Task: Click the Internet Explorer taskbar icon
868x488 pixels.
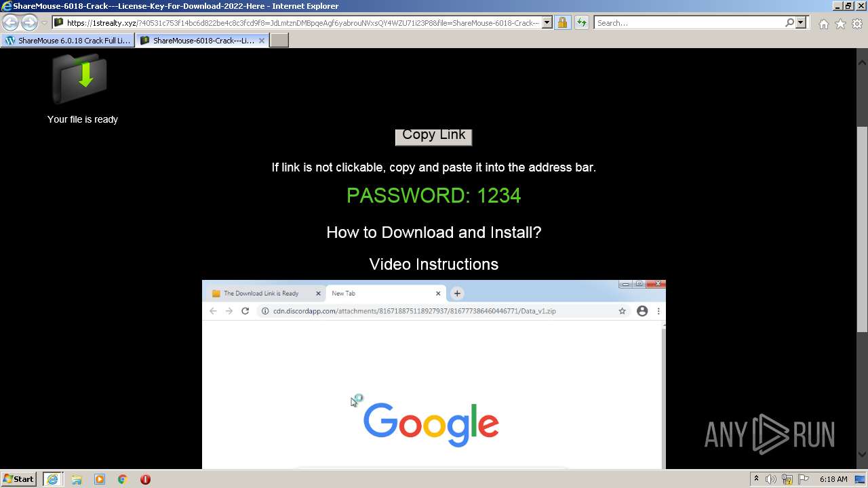Action: [x=52, y=479]
